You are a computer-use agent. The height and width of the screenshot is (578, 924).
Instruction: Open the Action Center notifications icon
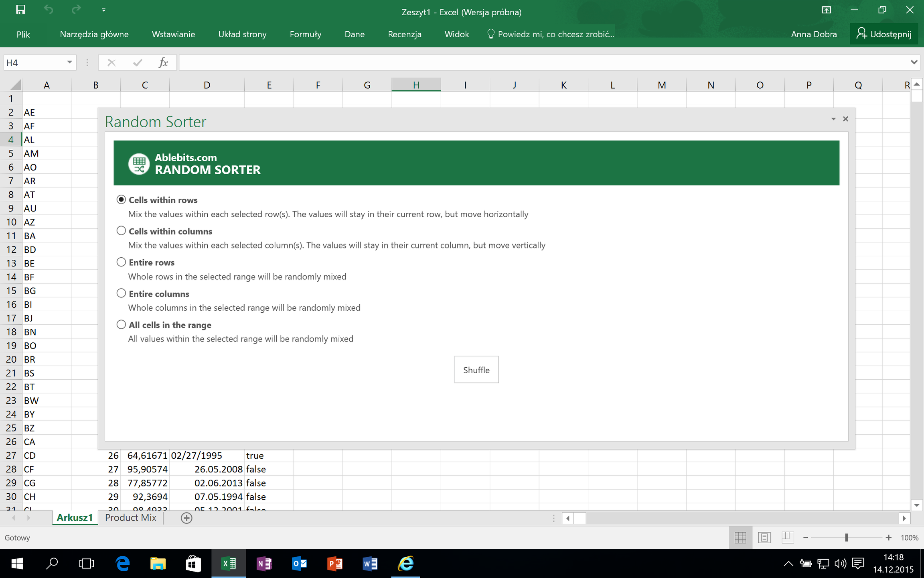click(858, 564)
